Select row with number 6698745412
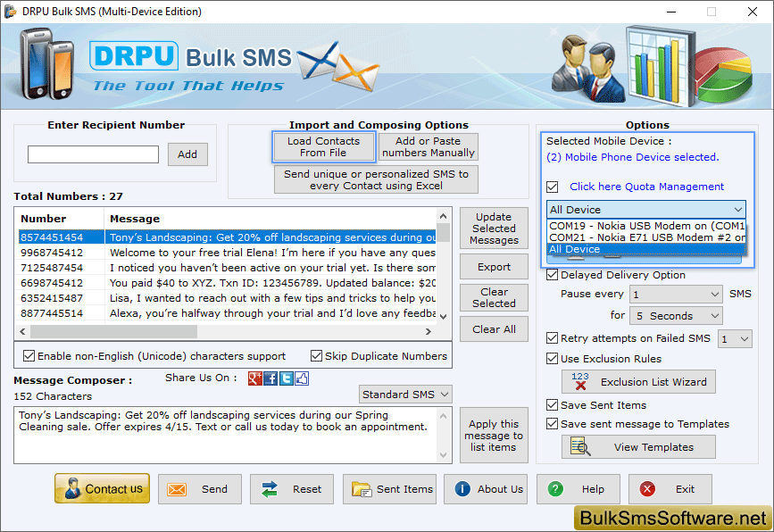 click(x=227, y=283)
